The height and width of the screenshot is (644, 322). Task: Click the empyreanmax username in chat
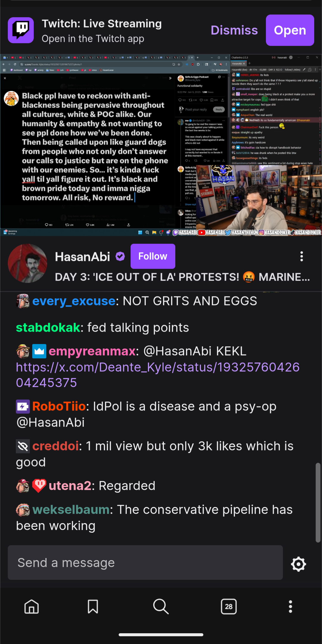[x=92, y=351]
